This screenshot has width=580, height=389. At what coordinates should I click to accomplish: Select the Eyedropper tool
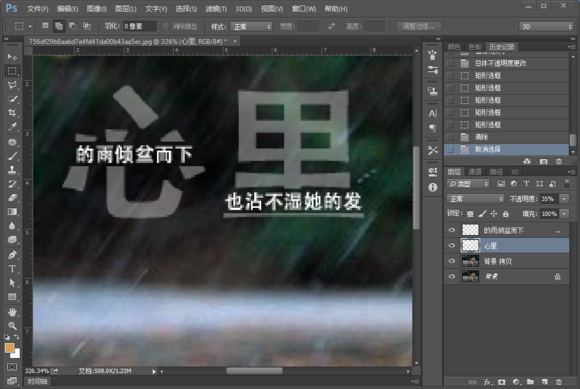coord(12,127)
